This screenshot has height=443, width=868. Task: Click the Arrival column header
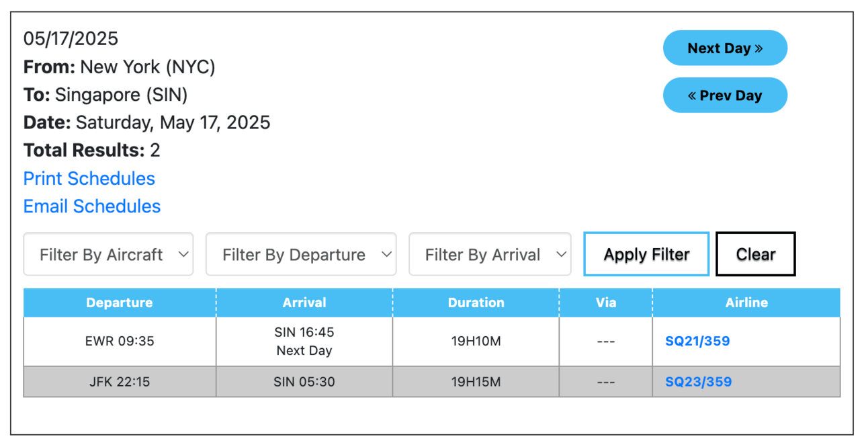tap(304, 303)
